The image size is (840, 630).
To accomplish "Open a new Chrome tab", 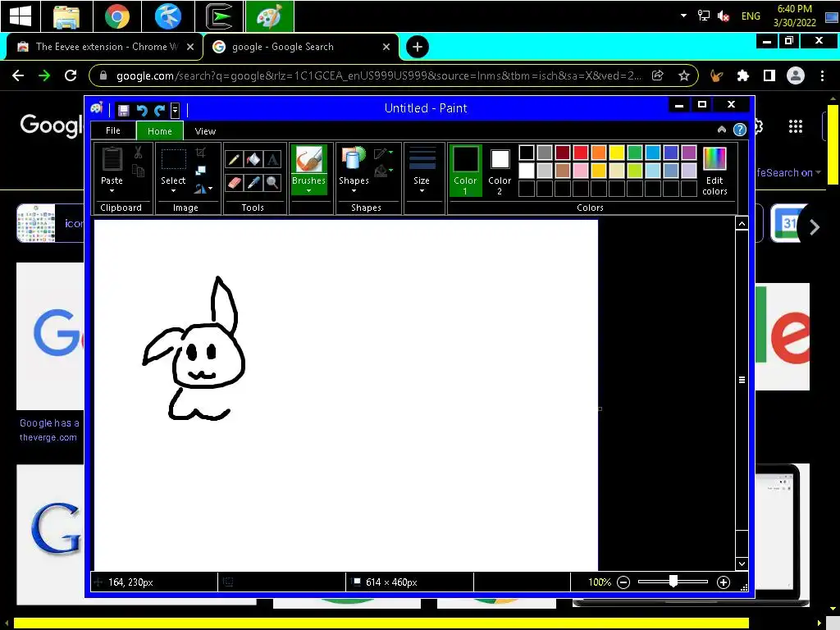I will click(418, 47).
